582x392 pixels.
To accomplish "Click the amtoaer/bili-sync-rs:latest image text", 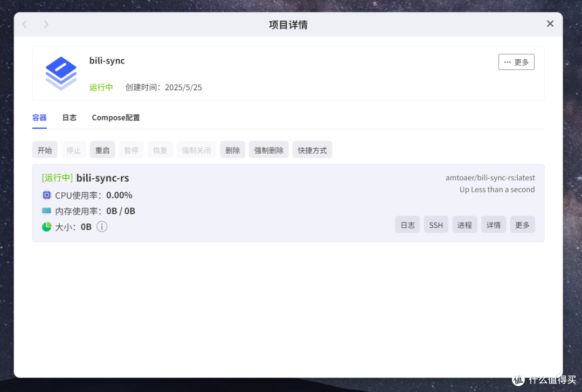I will point(490,178).
